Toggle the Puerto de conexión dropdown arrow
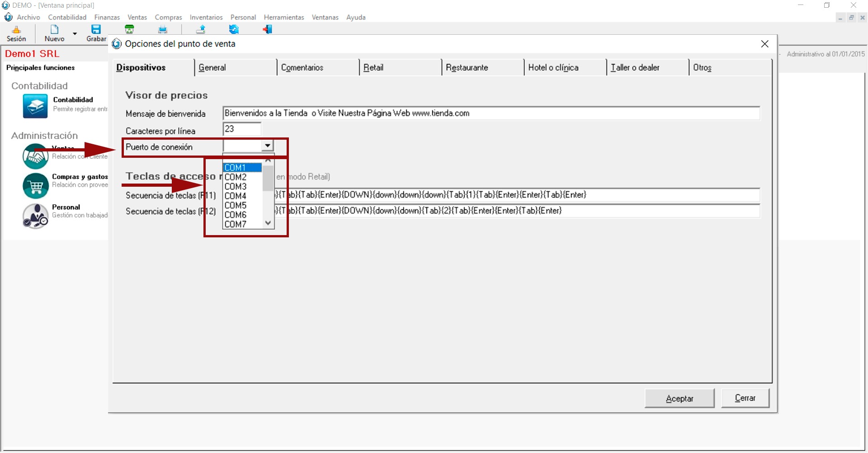 pyautogui.click(x=268, y=146)
